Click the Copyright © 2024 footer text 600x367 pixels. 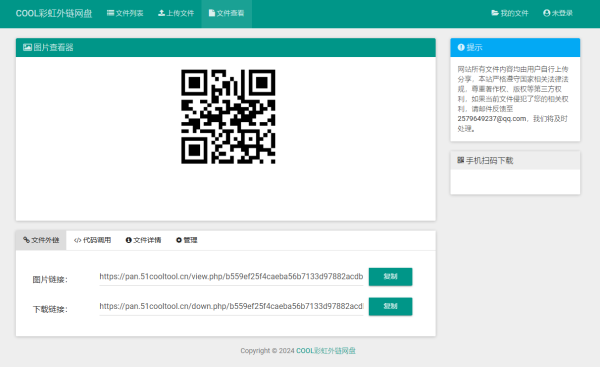(267, 351)
